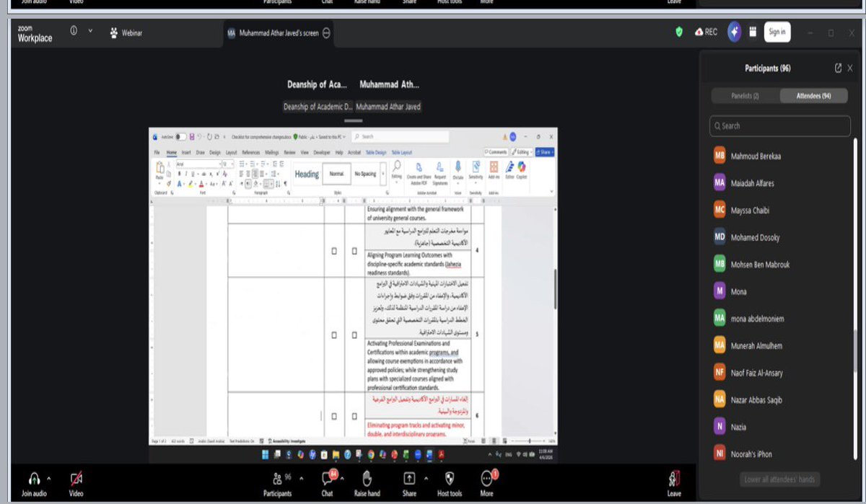The height and width of the screenshot is (504, 866).
Task: Open the AI Companion sparkle icon
Action: [735, 32]
